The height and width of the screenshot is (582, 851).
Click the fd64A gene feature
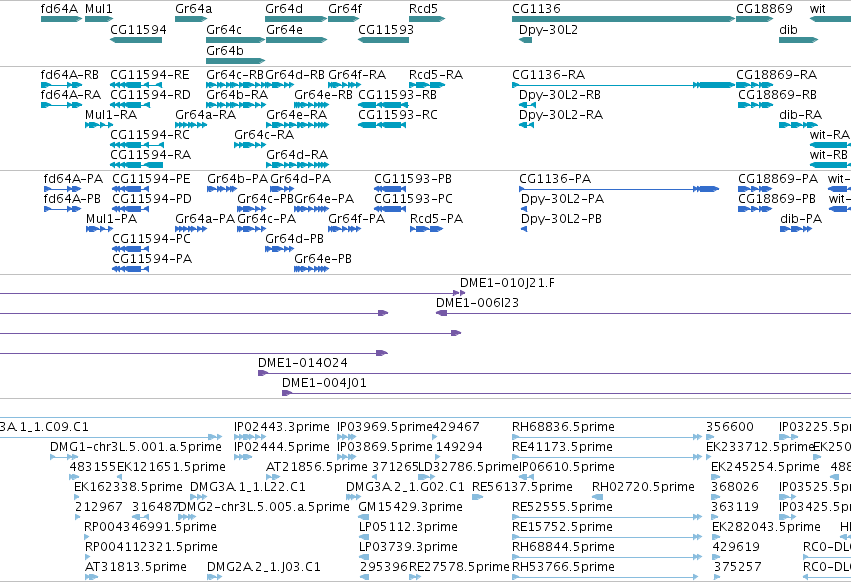coord(61,19)
